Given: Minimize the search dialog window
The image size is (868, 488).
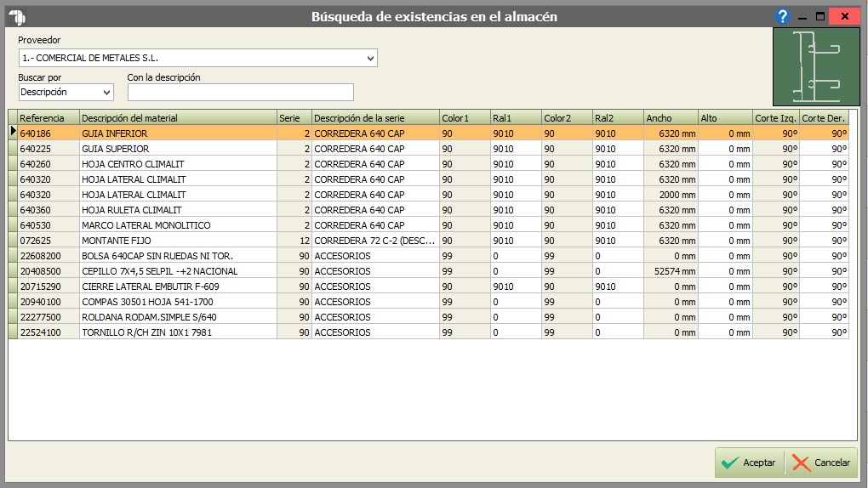Looking at the screenshot, I should coord(802,17).
